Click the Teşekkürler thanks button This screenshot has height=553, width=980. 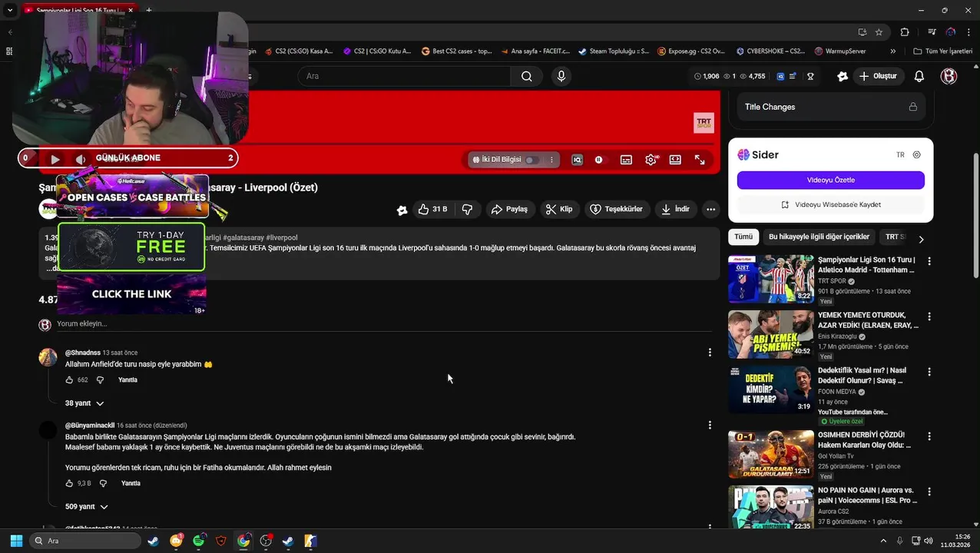click(x=616, y=209)
